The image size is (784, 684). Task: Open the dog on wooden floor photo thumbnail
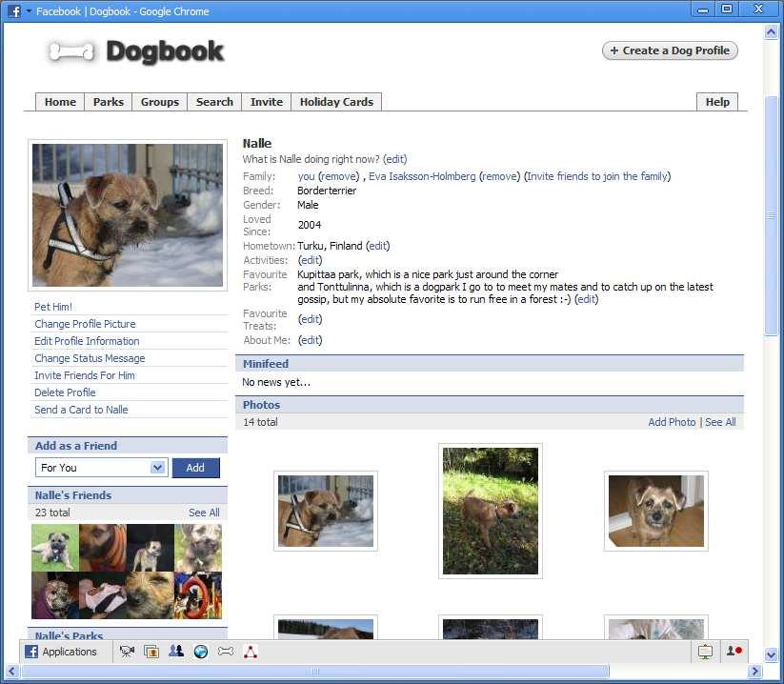[x=656, y=511]
